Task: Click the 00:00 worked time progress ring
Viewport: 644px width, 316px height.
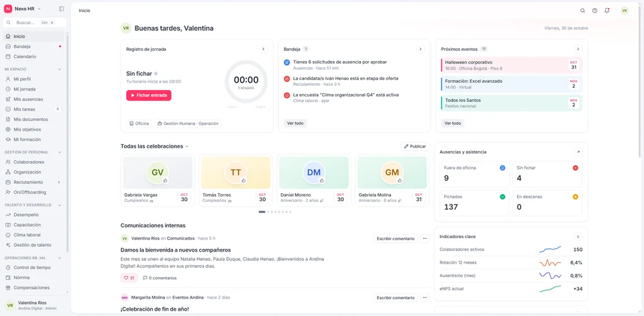Action: click(246, 81)
